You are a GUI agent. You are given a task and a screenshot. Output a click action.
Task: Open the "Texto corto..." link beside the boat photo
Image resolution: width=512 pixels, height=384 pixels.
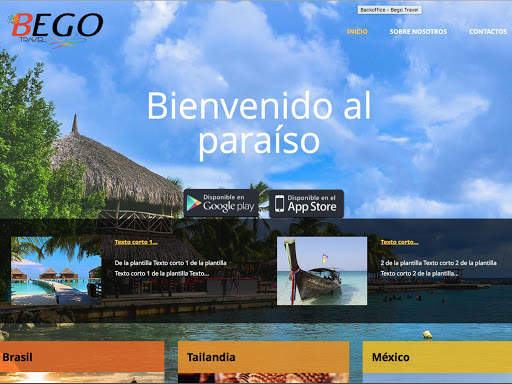click(399, 242)
